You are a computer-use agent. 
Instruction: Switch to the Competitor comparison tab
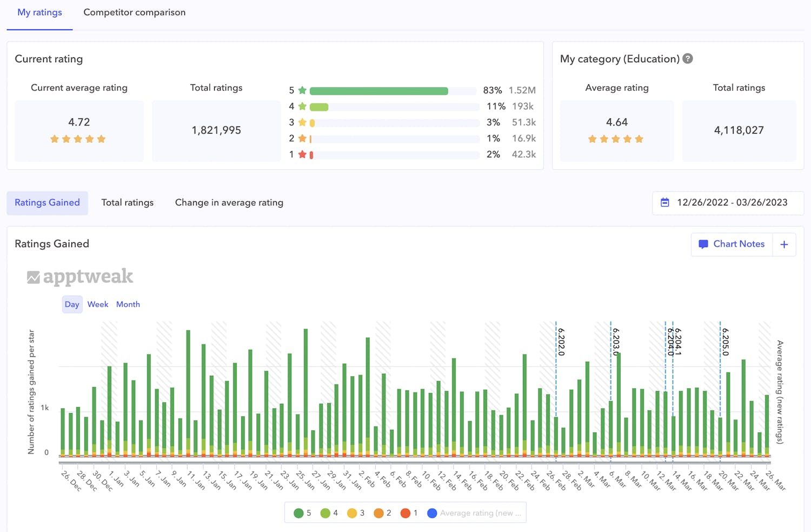click(134, 12)
